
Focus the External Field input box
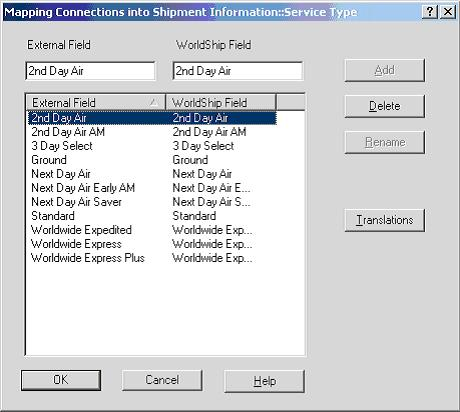tap(90, 71)
